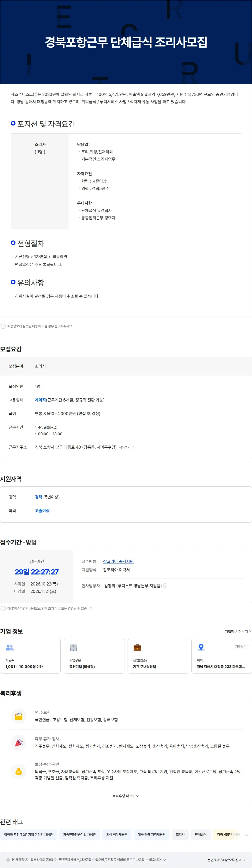The height and width of the screenshot is (868, 252).
Task: Click the 연금·보험 benefits icon
Action: click(19, 716)
